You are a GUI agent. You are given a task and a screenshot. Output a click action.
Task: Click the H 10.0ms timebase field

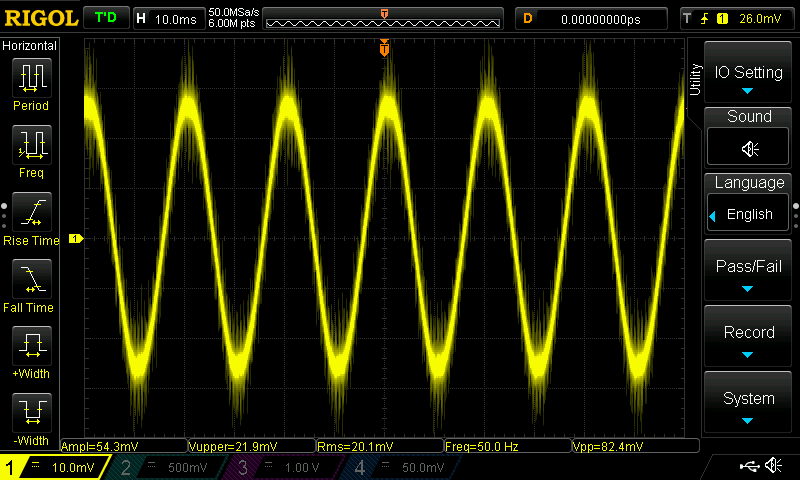tap(169, 19)
